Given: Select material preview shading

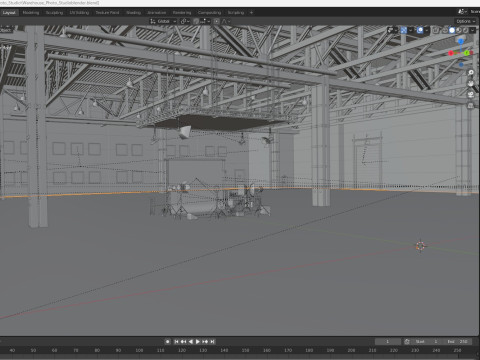Looking at the screenshot, I should 459,30.
